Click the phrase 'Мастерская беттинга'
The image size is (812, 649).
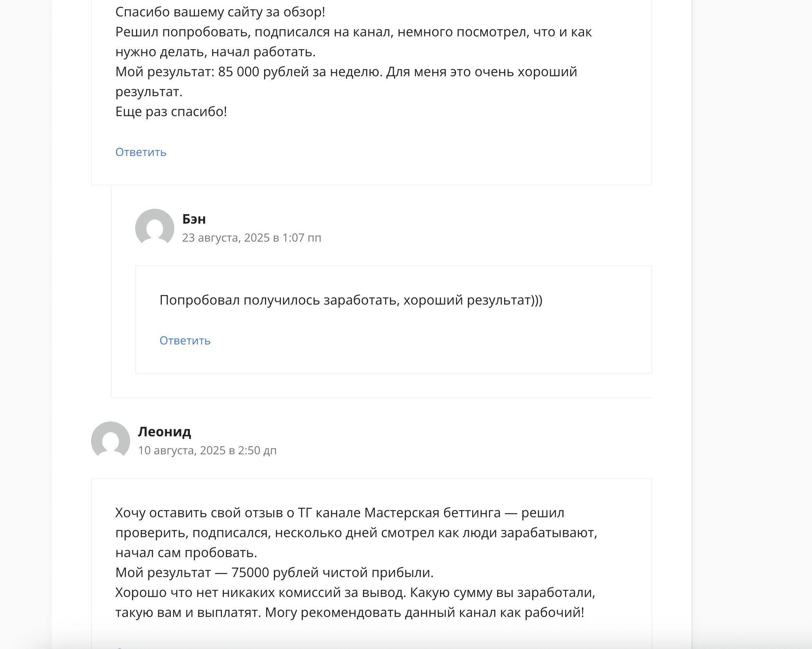433,513
